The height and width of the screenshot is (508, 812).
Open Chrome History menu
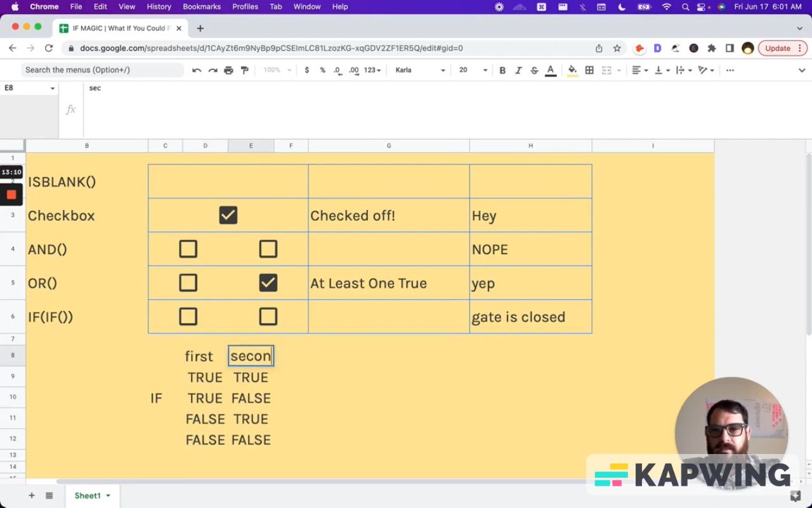point(159,7)
